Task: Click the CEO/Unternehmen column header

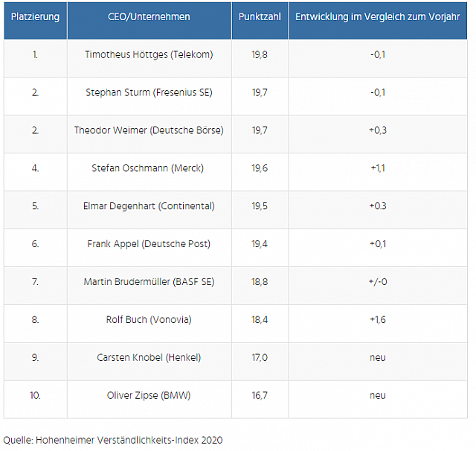Action: [149, 17]
